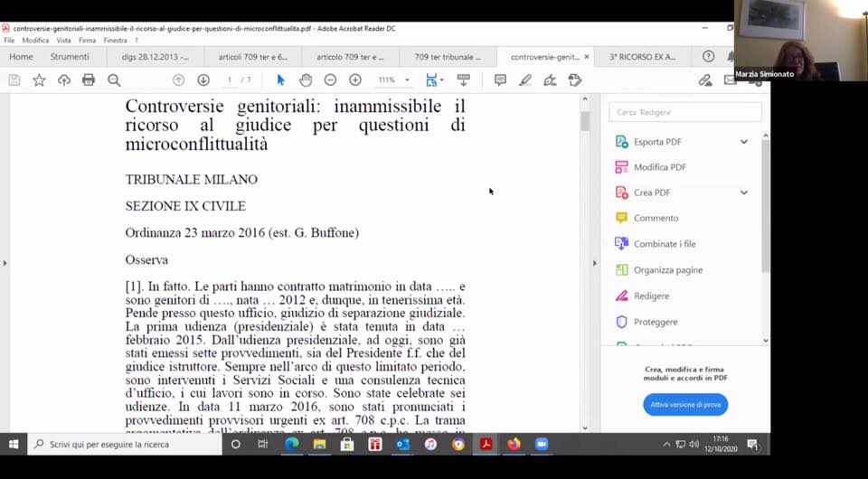Screen dimensions: 868x479
Task: Click the scrolling mode icon
Action: 463,80
